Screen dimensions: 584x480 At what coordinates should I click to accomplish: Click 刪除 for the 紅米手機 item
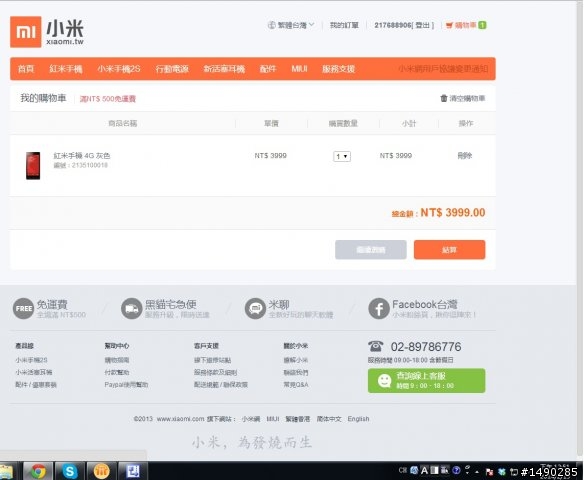coord(464,156)
